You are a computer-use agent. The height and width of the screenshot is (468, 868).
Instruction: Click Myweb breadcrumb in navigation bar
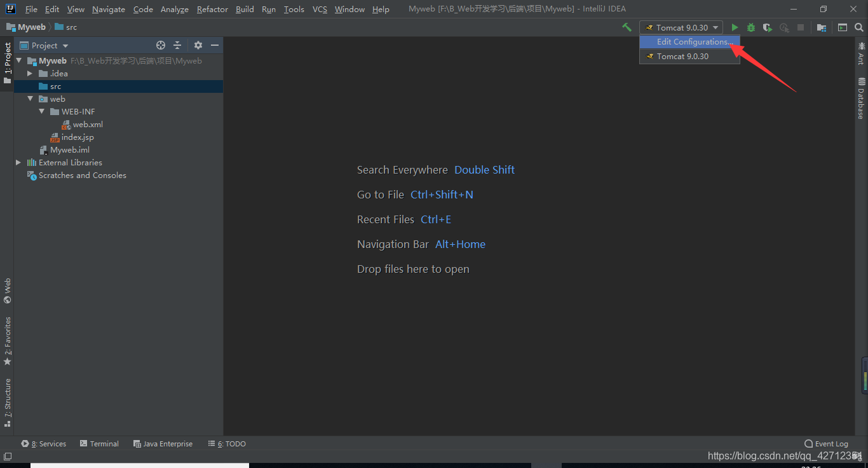point(26,27)
